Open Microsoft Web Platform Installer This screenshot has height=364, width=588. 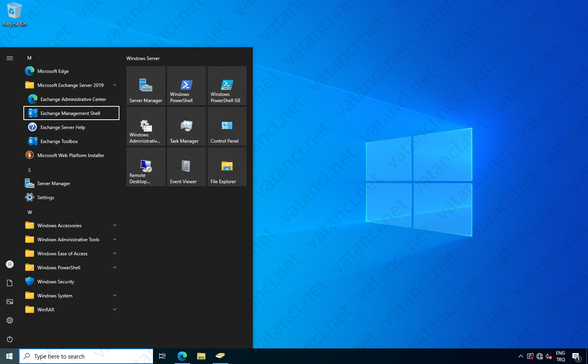pyautogui.click(x=71, y=155)
